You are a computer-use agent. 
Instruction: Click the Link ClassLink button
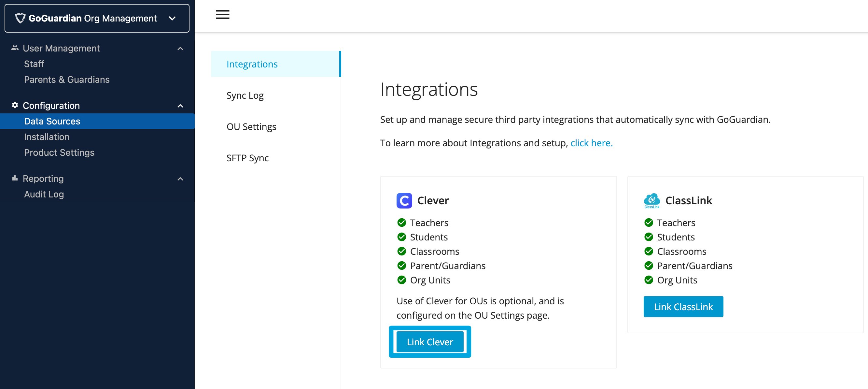click(683, 307)
